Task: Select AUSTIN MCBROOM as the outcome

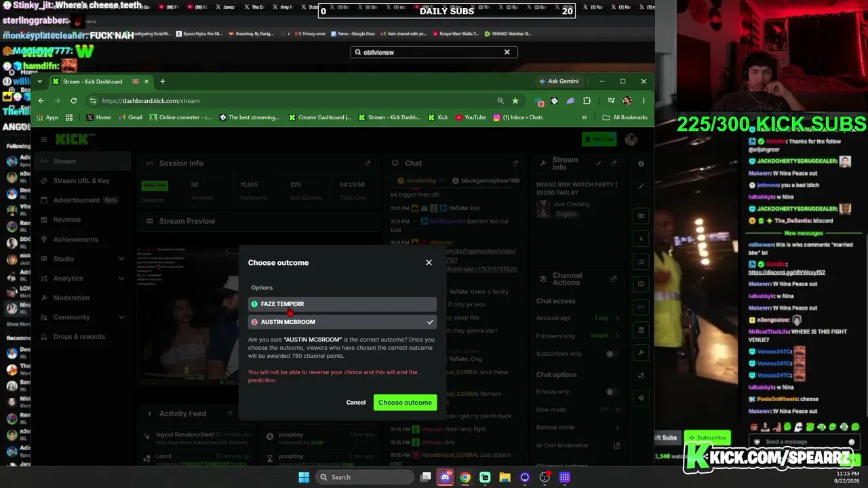Action: pos(342,322)
